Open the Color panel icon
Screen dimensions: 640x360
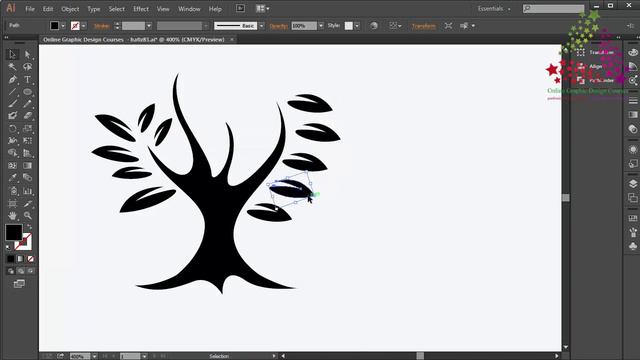633,52
